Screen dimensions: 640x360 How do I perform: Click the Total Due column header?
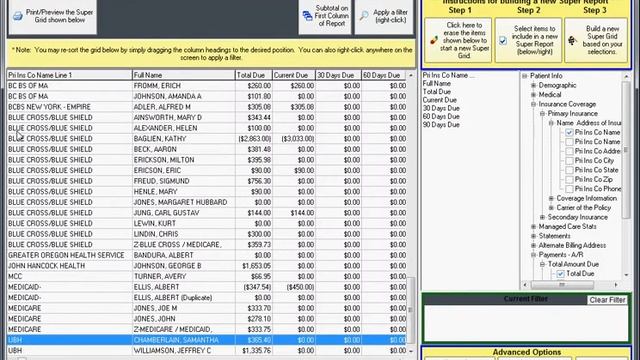tap(254, 75)
